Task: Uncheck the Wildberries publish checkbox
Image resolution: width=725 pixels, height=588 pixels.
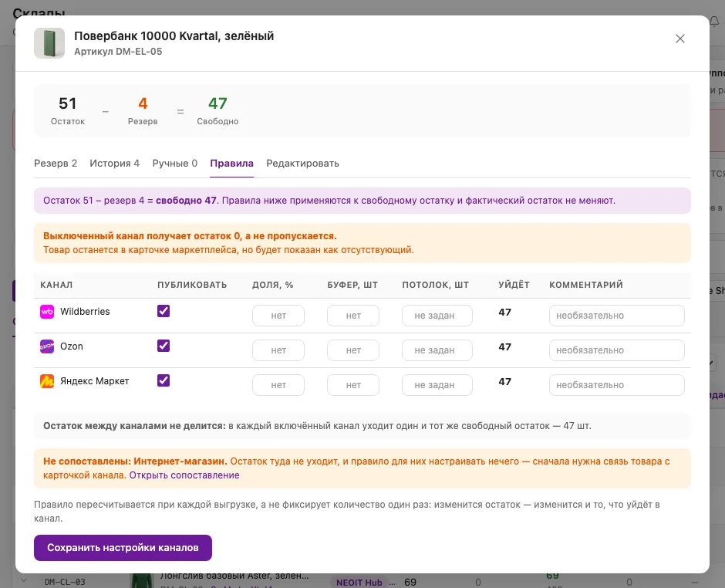Action: [x=164, y=311]
